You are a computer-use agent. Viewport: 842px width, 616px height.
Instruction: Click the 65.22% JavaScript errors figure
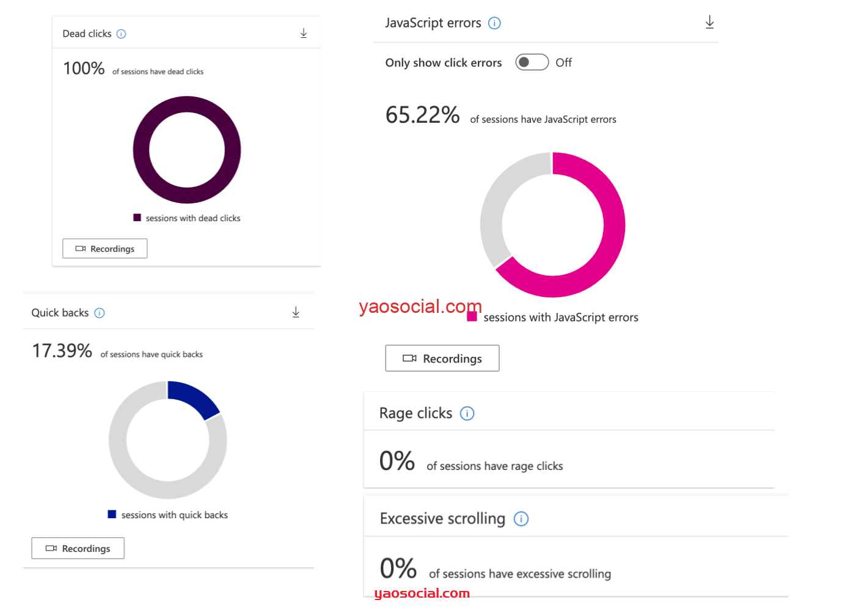[x=422, y=115]
